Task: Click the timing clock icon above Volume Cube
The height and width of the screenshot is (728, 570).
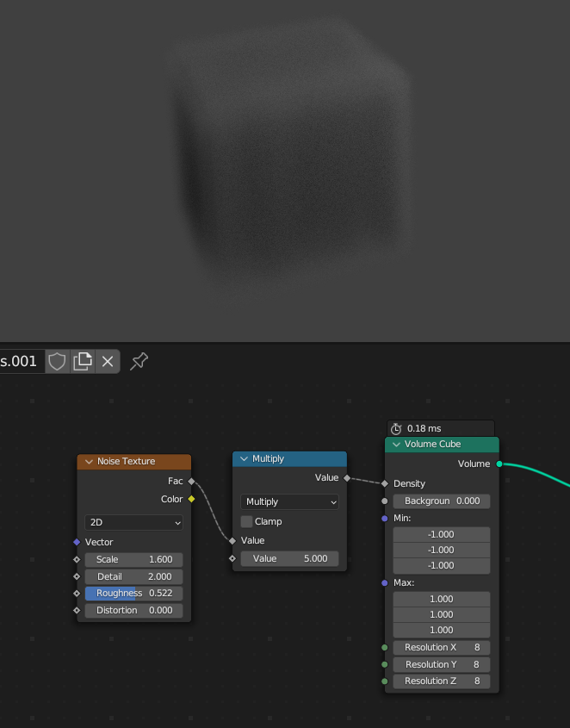Action: pos(396,428)
